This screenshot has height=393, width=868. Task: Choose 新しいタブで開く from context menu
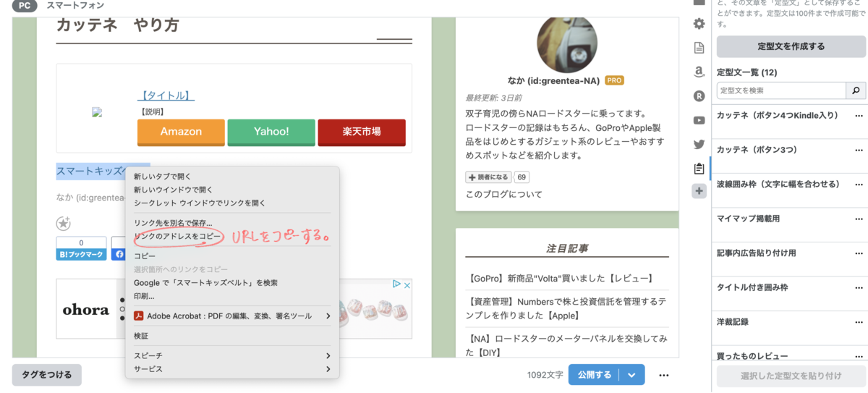coord(163,177)
